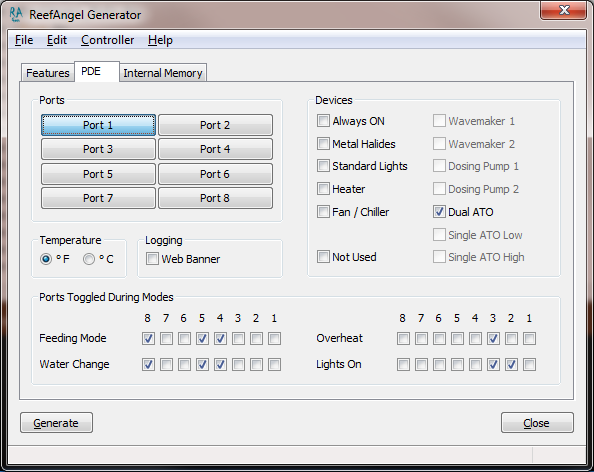Check the Not Used device option
This screenshot has width=594, height=472.
point(323,257)
